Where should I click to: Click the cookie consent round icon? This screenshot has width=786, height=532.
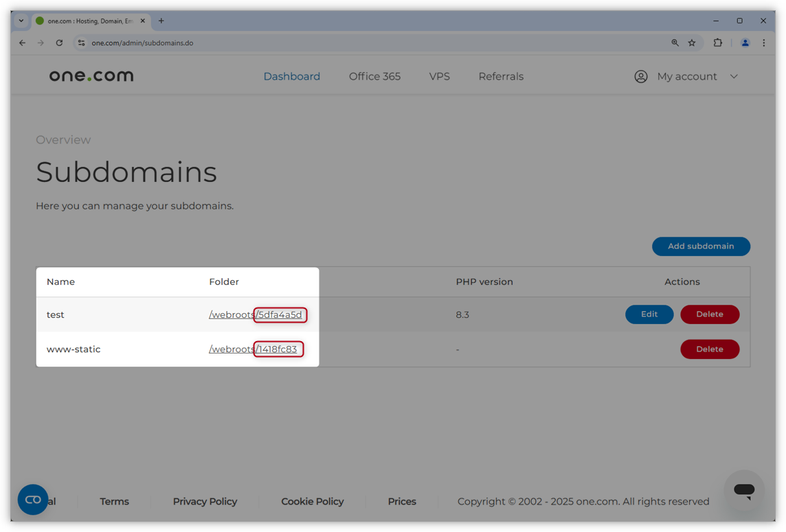(33, 500)
